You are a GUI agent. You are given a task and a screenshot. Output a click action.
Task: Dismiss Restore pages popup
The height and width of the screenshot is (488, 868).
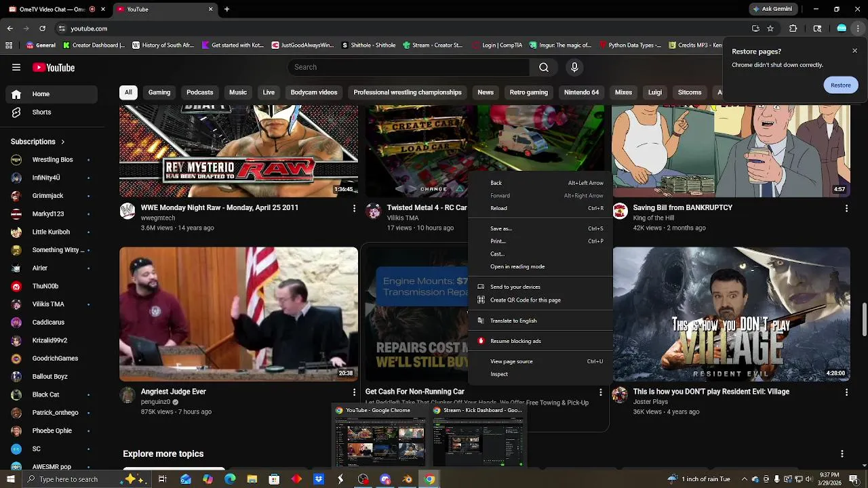pos(855,51)
